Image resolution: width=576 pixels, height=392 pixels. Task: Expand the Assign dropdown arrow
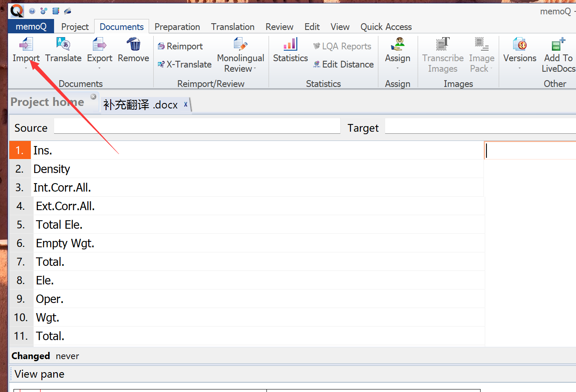(x=397, y=68)
